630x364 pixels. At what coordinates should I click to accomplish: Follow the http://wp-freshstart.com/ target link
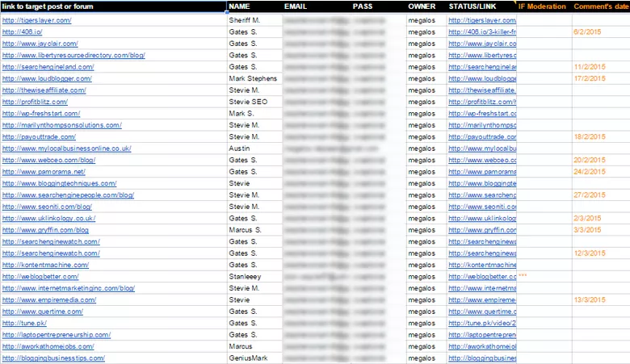coord(41,113)
